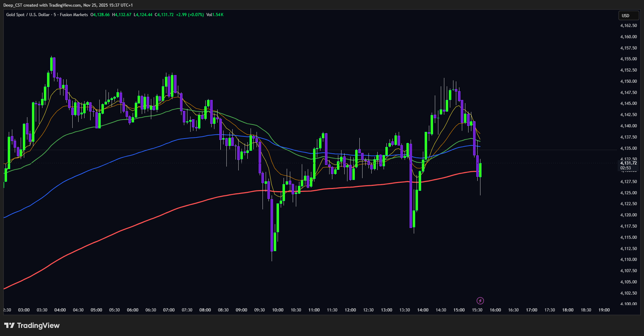Click the 03:00 mark on time axis
Screen dimensions: 644x336
coord(24,310)
